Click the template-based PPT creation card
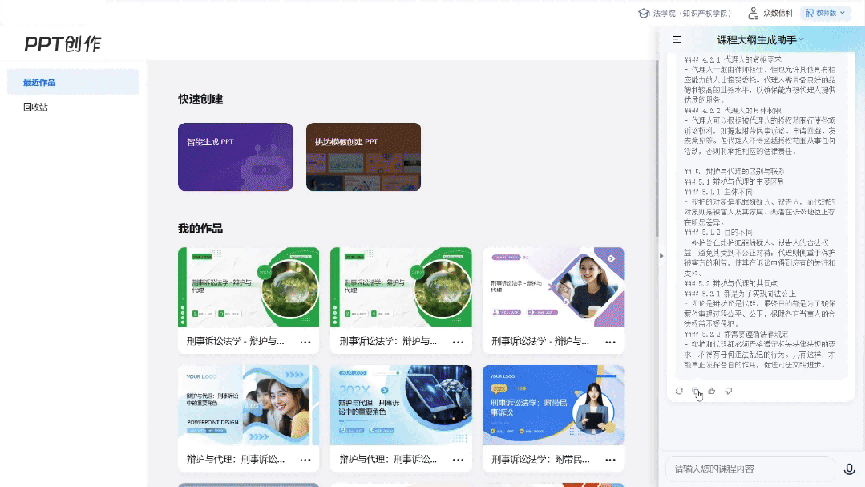 363,156
